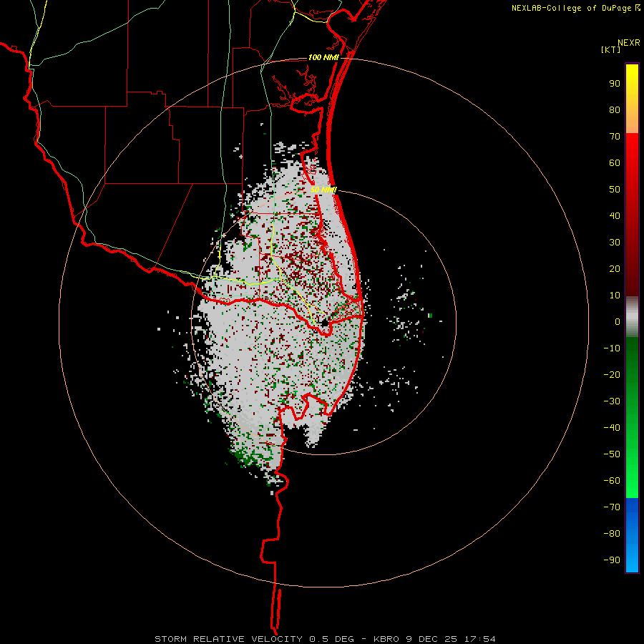Click the -40 value on velocity scale
The image size is (644, 644).
[x=612, y=428]
